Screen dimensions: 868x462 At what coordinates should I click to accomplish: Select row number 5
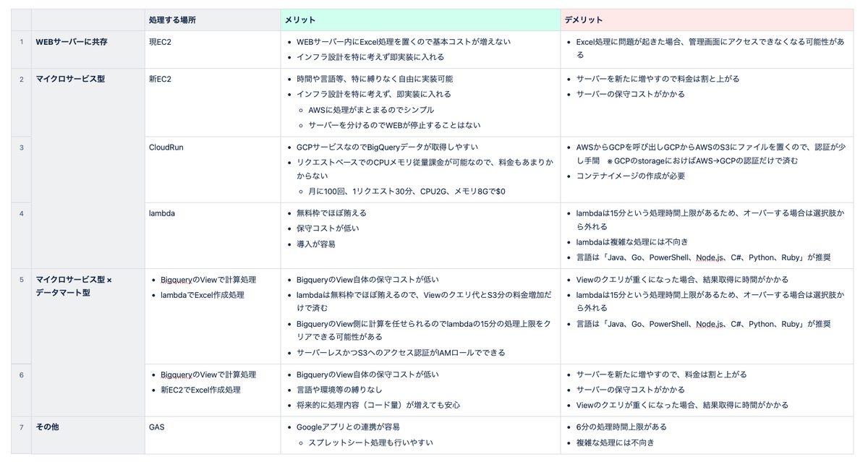(22, 279)
